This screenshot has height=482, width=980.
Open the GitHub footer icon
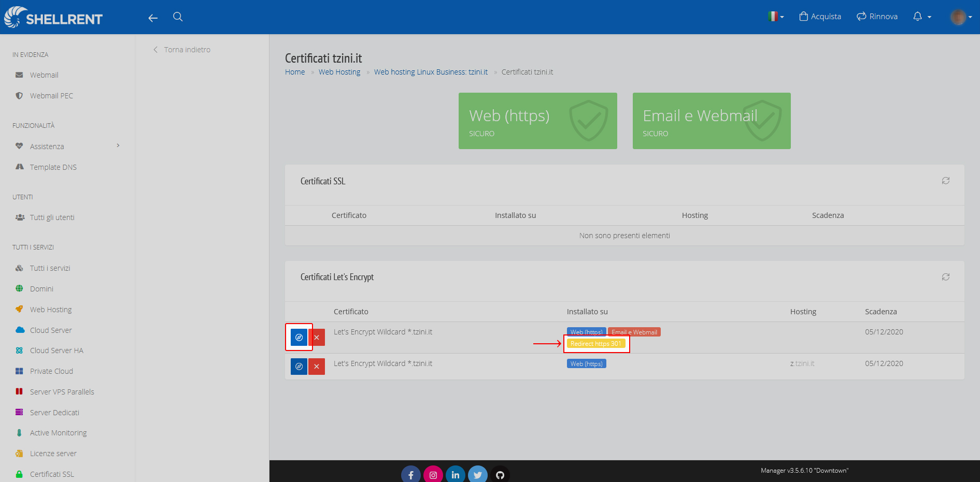coord(500,475)
